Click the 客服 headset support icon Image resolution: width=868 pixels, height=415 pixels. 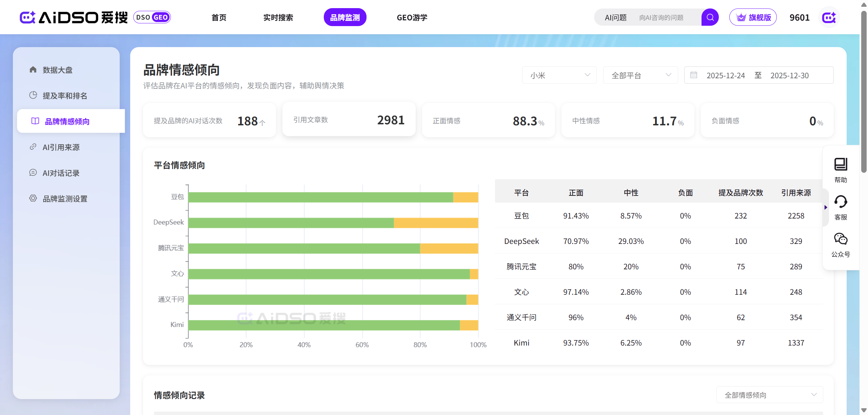coord(841,202)
